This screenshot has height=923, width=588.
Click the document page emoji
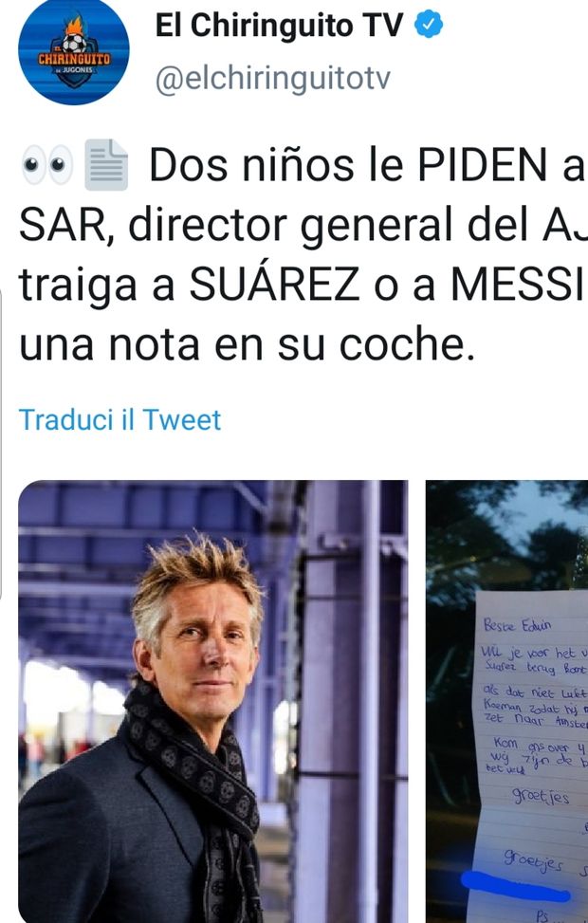106,165
